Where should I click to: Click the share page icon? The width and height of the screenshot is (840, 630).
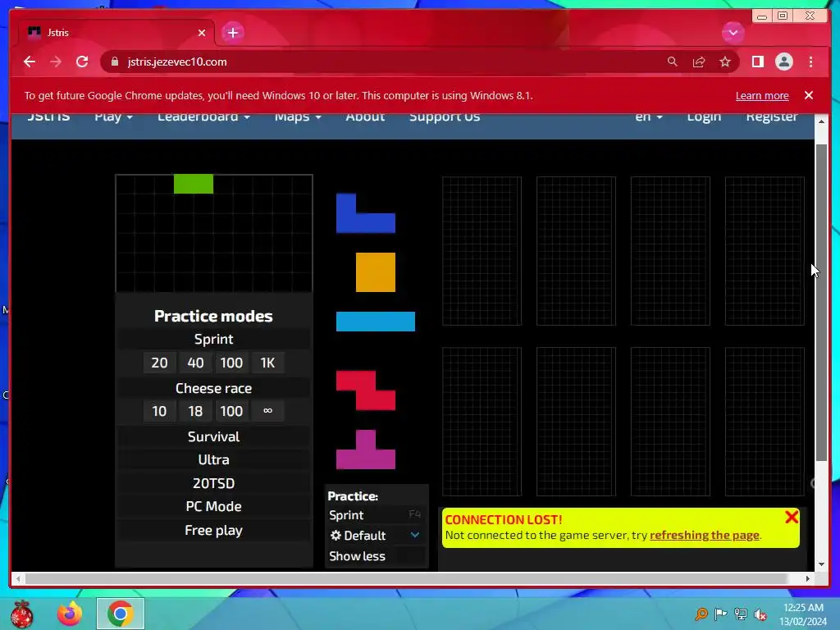point(699,62)
